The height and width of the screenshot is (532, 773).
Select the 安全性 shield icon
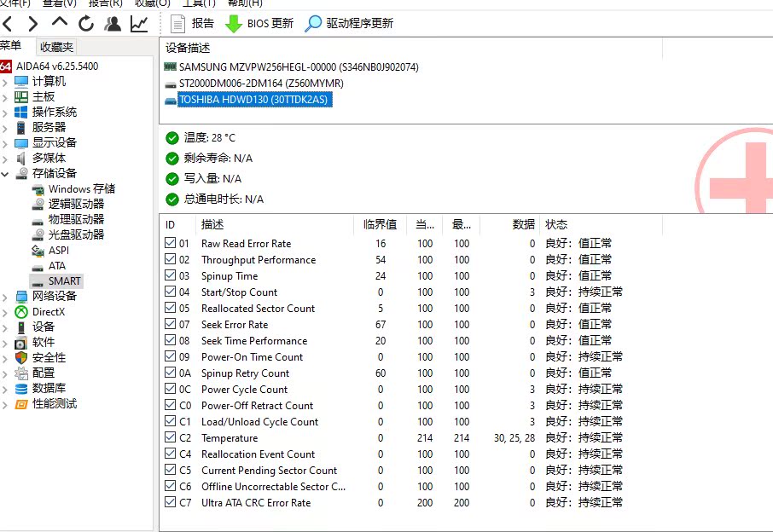[21, 357]
